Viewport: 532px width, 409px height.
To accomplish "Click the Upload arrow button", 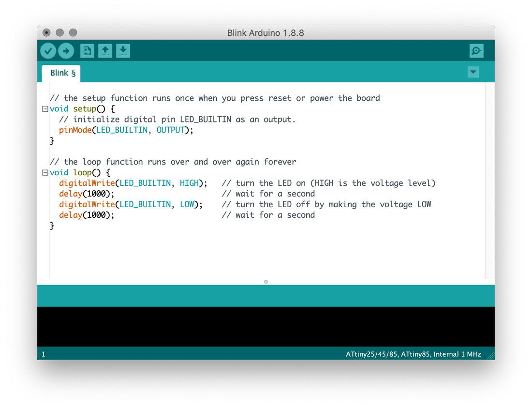I will pos(66,51).
